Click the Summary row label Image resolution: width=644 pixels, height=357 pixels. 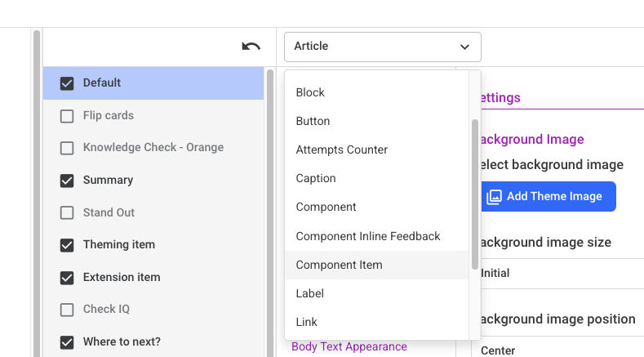108,181
